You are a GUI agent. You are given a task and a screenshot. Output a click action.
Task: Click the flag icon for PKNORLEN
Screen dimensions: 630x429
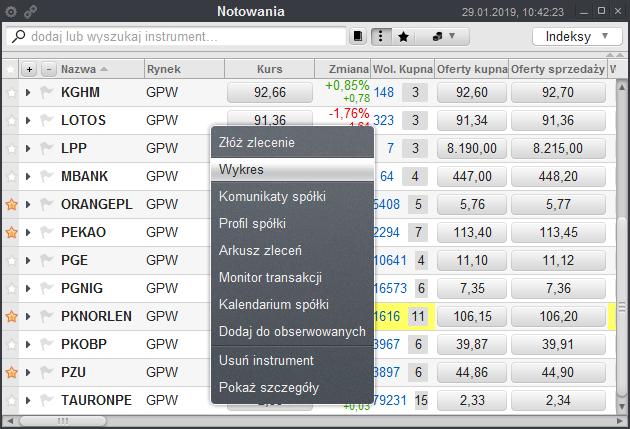(x=47, y=317)
